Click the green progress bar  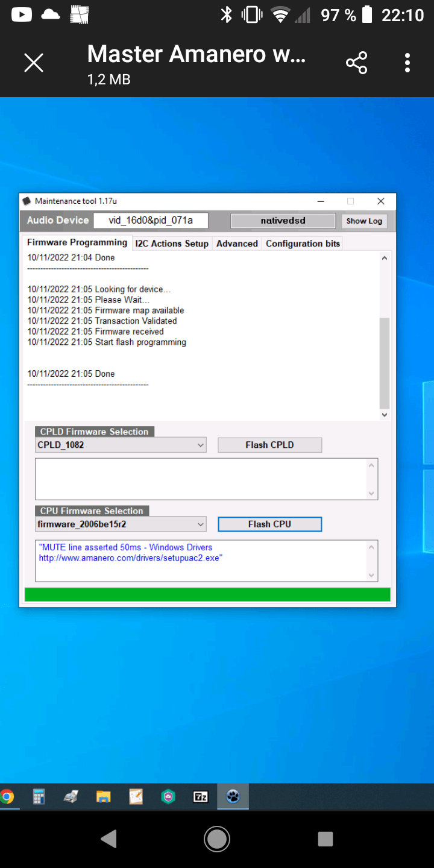207,594
